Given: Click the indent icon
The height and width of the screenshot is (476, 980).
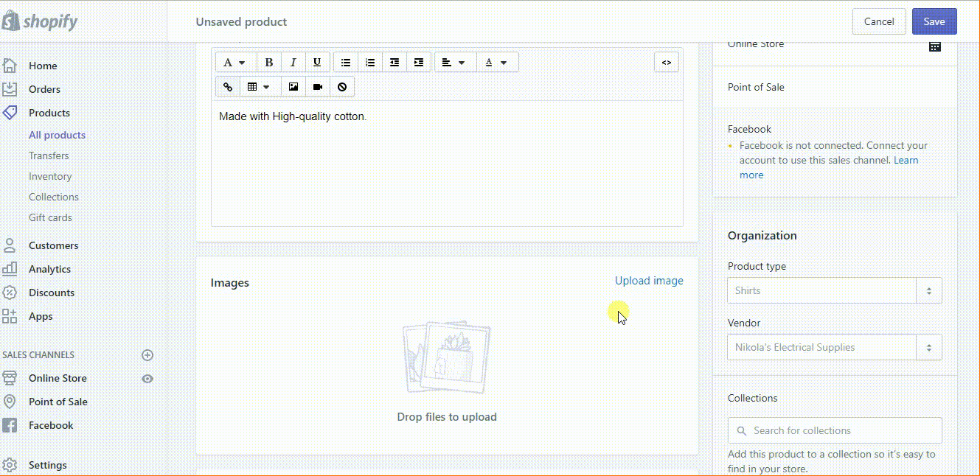Looking at the screenshot, I should click(419, 63).
